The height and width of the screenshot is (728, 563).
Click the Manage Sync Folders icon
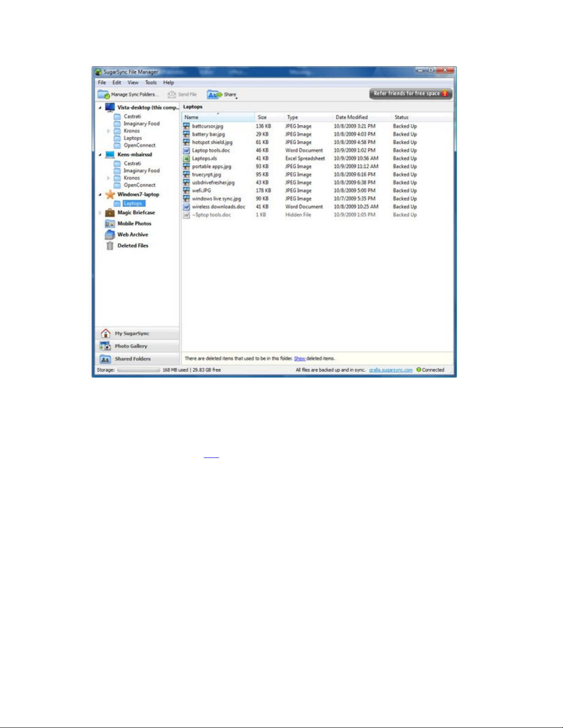103,95
